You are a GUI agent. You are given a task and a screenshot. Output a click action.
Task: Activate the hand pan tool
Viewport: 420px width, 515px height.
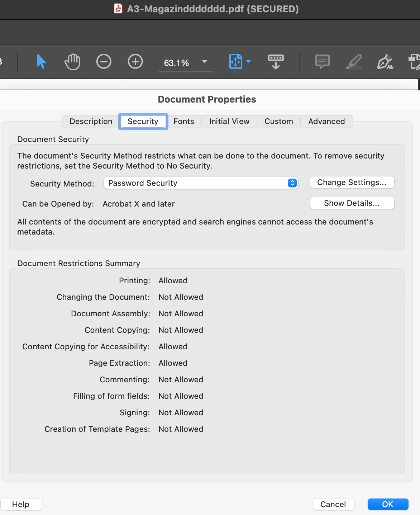click(x=72, y=62)
